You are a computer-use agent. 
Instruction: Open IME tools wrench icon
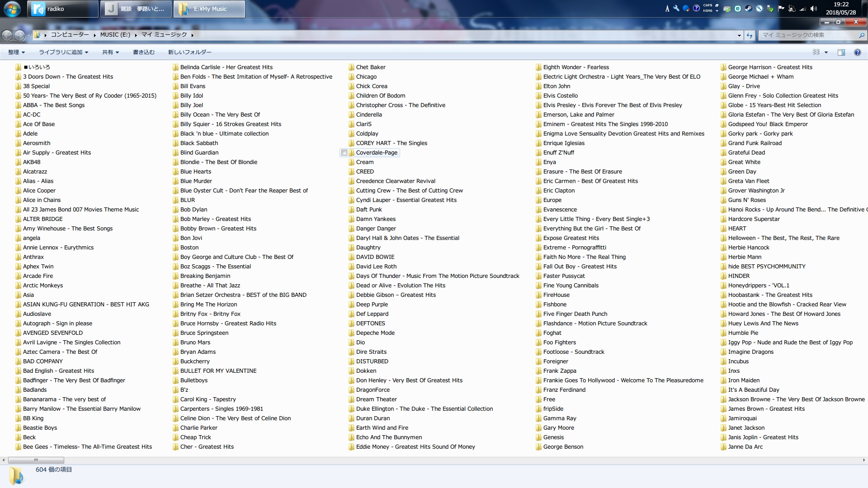point(676,8)
